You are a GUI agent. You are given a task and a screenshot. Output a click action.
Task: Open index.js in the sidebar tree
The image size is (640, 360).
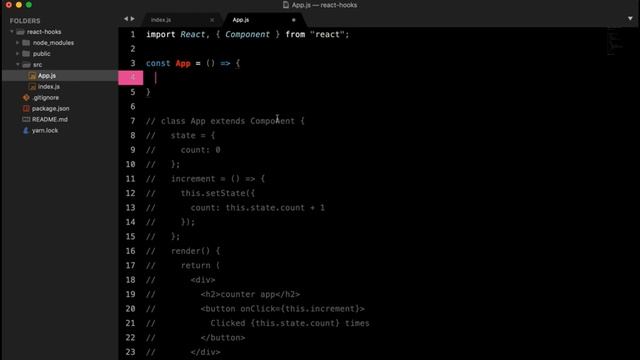point(49,87)
